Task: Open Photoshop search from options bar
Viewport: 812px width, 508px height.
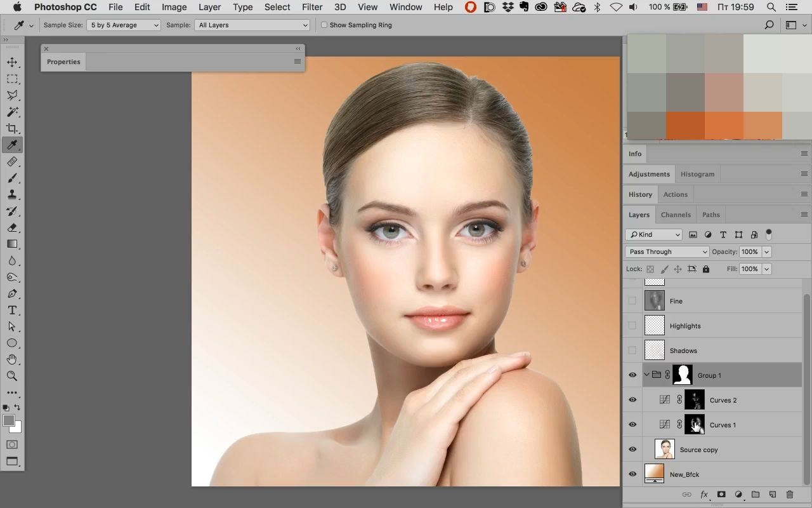Action: pyautogui.click(x=769, y=25)
